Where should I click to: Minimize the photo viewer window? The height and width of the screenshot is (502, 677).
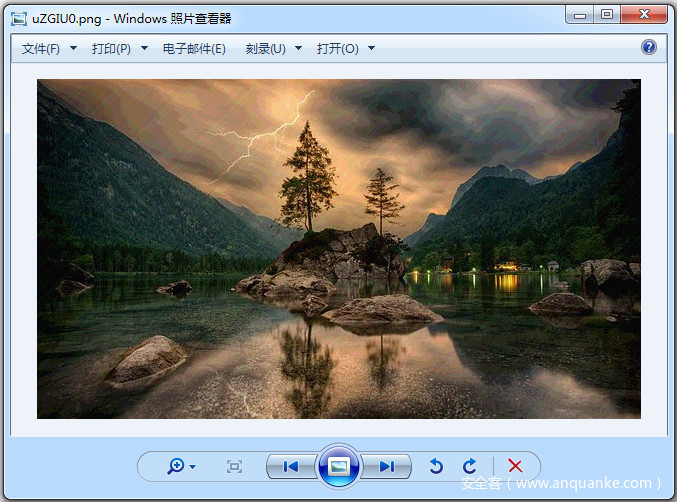coord(581,15)
